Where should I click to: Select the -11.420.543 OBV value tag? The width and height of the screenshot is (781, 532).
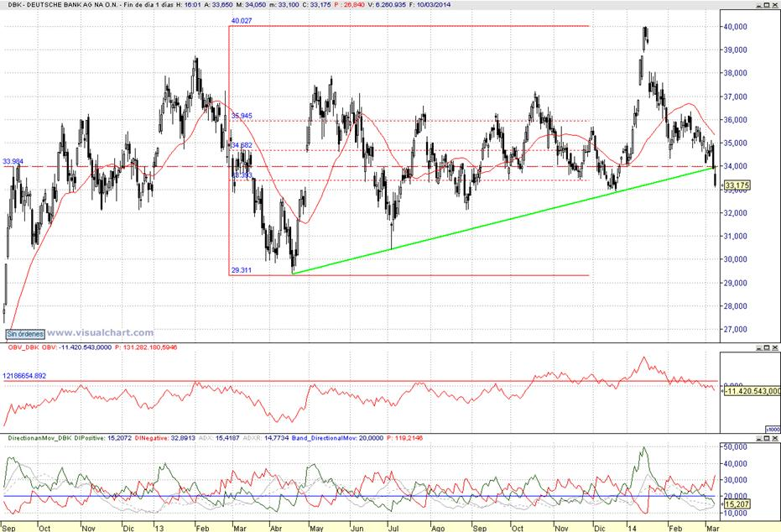[752, 392]
